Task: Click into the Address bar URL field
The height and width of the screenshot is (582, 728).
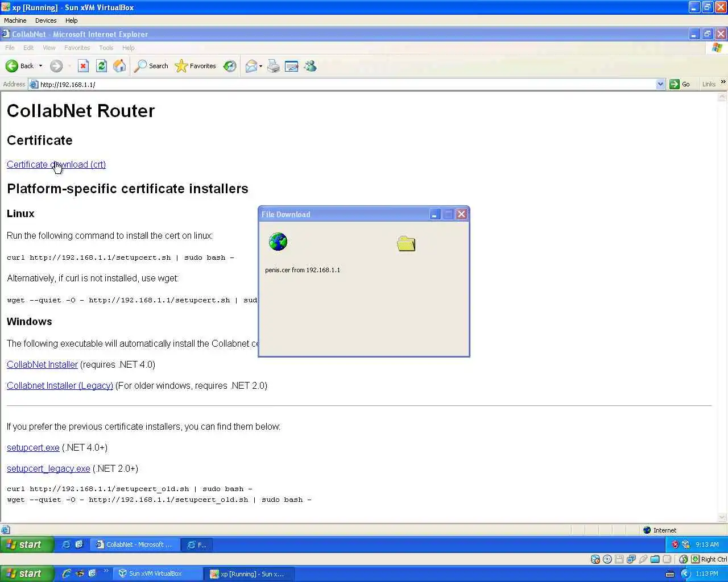Action: point(347,84)
